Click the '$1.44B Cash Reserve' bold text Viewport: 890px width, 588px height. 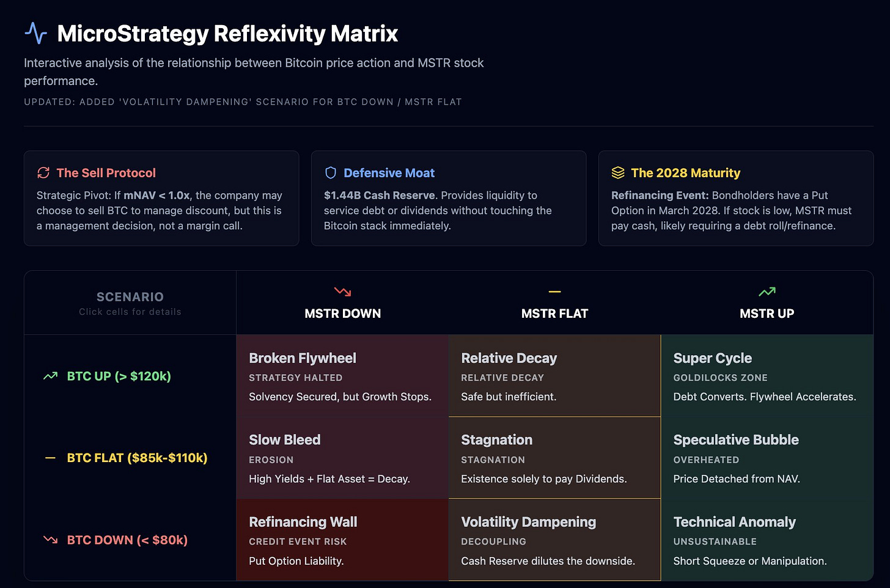point(380,196)
